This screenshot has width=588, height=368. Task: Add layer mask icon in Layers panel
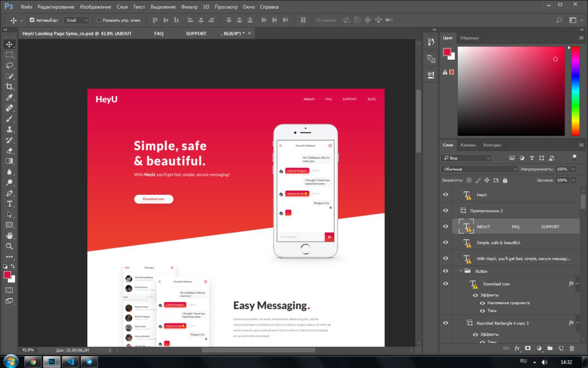coord(528,349)
